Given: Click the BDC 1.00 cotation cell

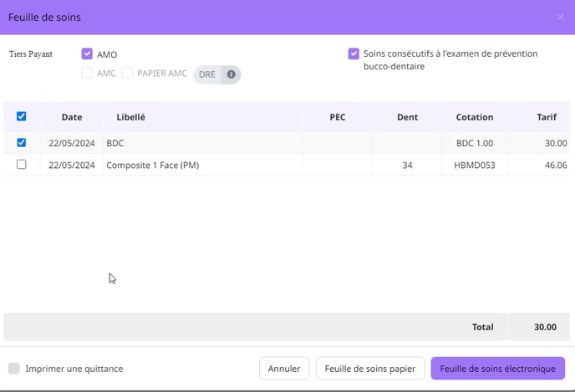Looking at the screenshot, I should click(x=475, y=143).
